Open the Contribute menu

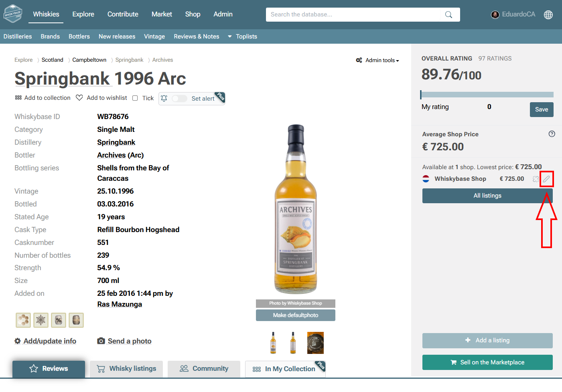123,14
